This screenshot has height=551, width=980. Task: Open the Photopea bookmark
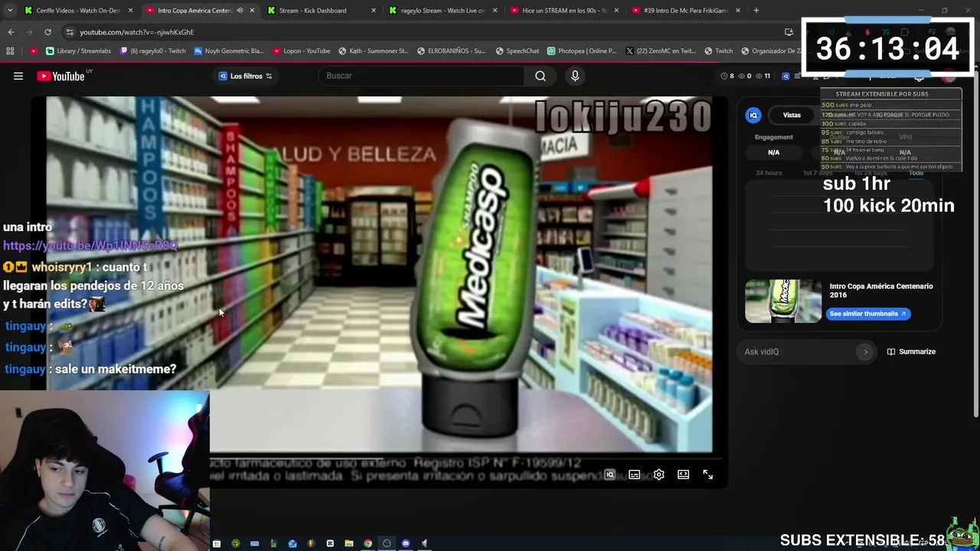click(582, 51)
